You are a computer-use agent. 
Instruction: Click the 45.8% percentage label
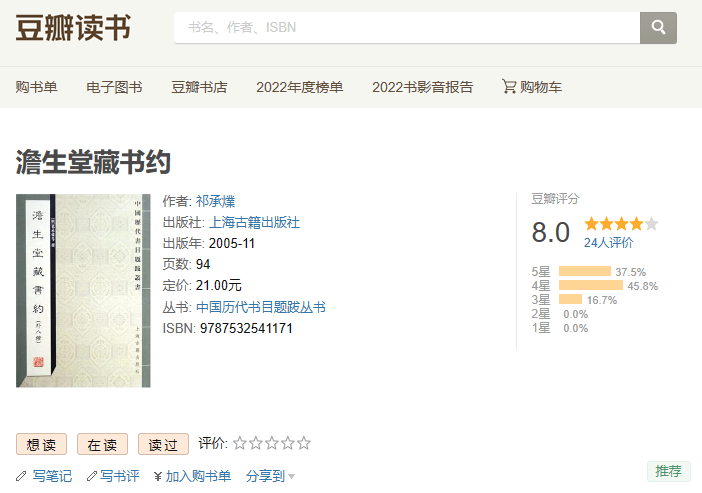pos(642,286)
